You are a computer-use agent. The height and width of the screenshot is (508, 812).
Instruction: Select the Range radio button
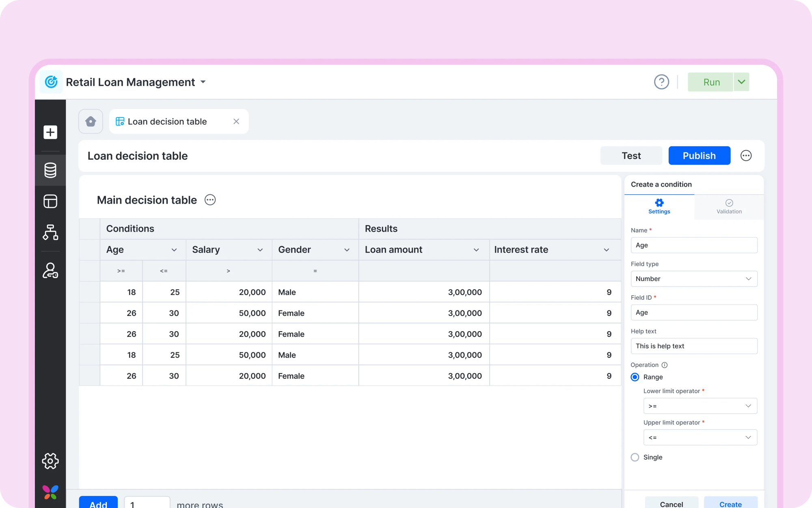click(635, 377)
